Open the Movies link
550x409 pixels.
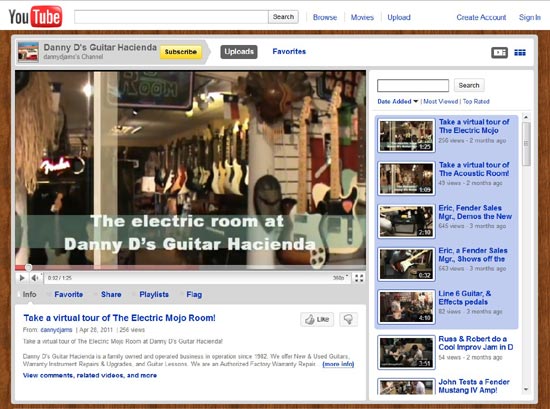[x=362, y=17]
